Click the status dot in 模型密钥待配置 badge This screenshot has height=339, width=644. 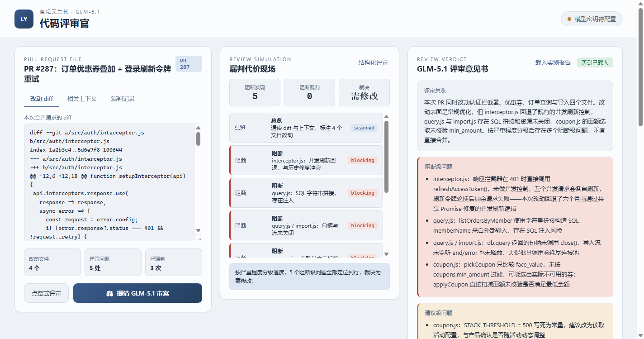(x=569, y=19)
